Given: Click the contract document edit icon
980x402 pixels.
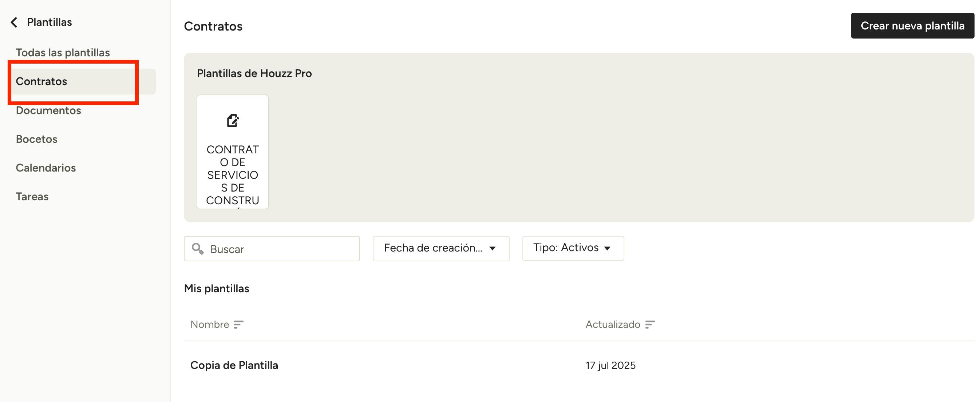Looking at the screenshot, I should (x=233, y=121).
